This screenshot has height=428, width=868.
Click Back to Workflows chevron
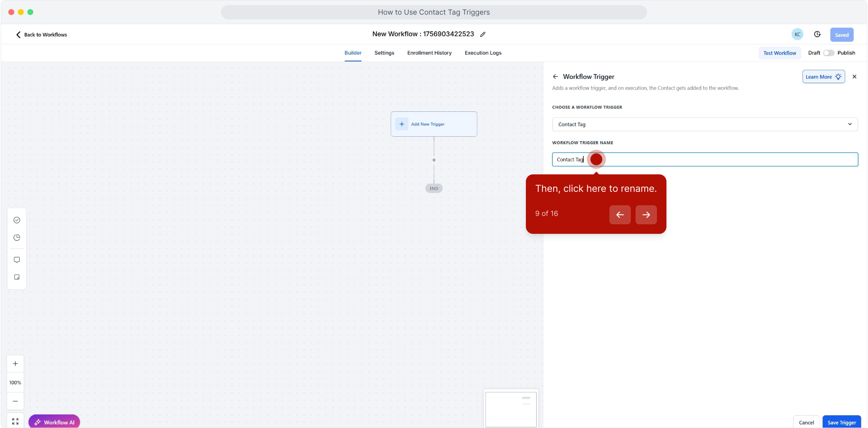pos(18,34)
